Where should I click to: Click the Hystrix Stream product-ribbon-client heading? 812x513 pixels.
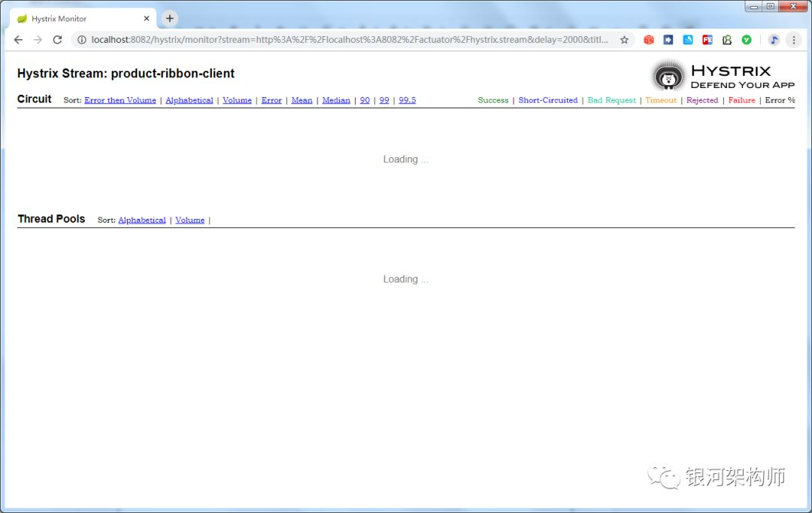pos(126,74)
